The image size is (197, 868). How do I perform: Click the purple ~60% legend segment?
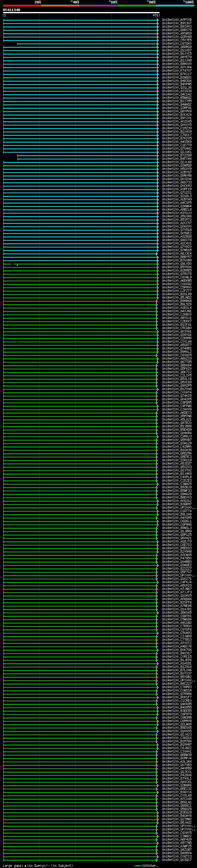tap(99, 6)
